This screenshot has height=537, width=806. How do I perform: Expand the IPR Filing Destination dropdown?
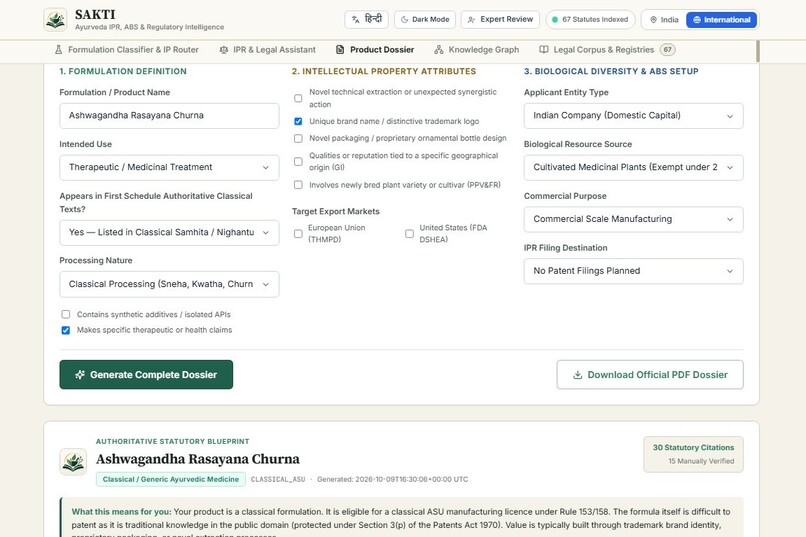(x=633, y=271)
